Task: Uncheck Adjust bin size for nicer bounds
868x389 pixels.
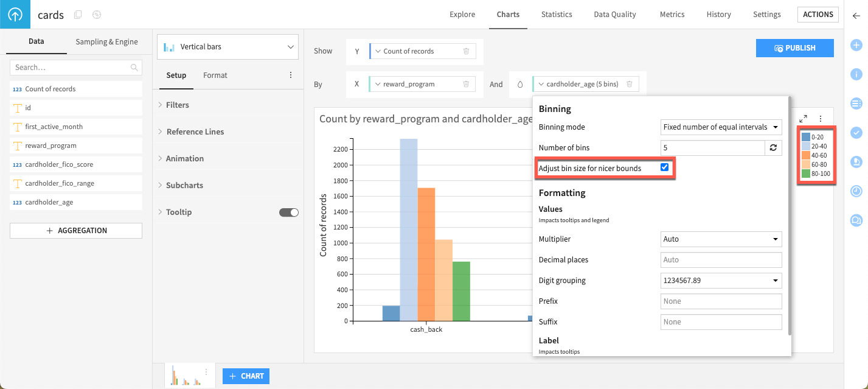Action: tap(664, 167)
